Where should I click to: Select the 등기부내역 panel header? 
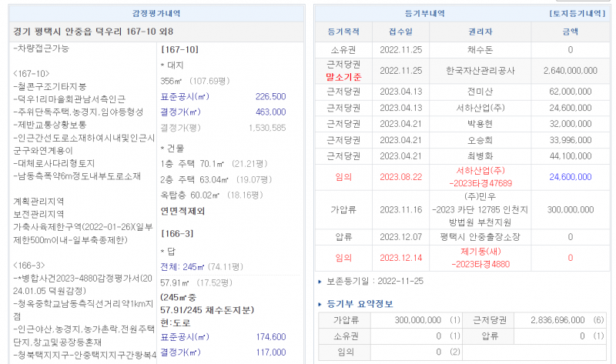(x=425, y=13)
